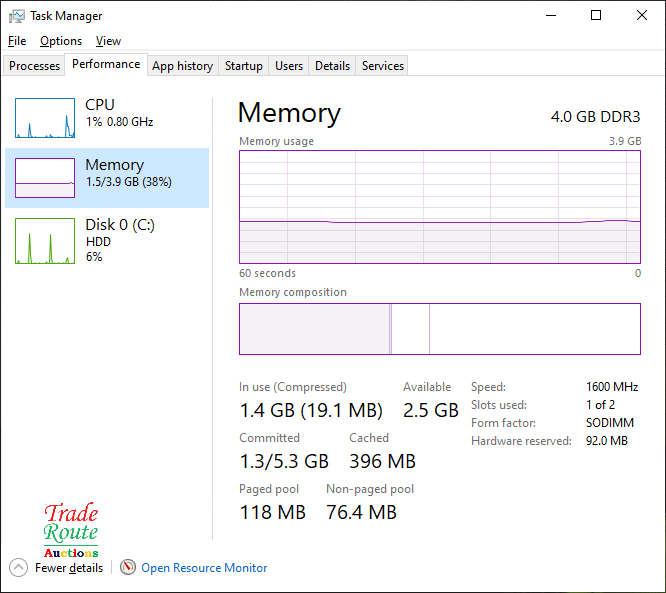This screenshot has height=593, width=666.
Task: Open the View menu
Action: click(108, 41)
